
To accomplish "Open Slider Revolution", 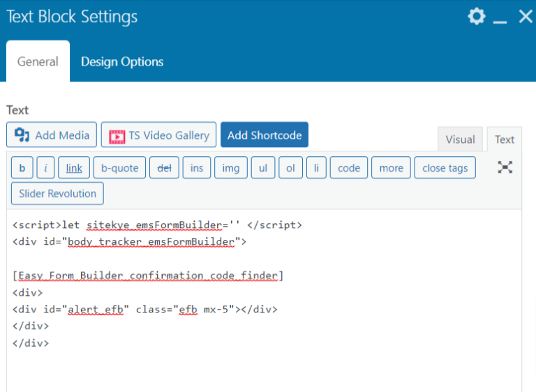I will [x=57, y=193].
